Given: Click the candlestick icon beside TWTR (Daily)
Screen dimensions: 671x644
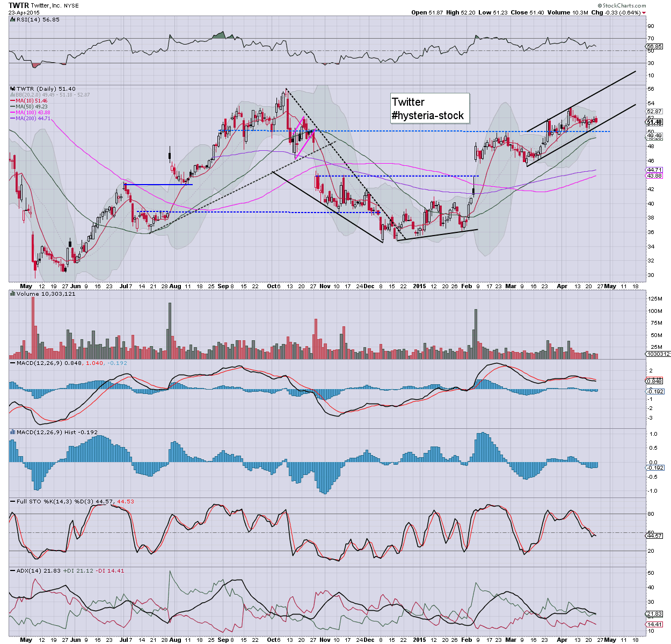Looking at the screenshot, I should [13, 89].
